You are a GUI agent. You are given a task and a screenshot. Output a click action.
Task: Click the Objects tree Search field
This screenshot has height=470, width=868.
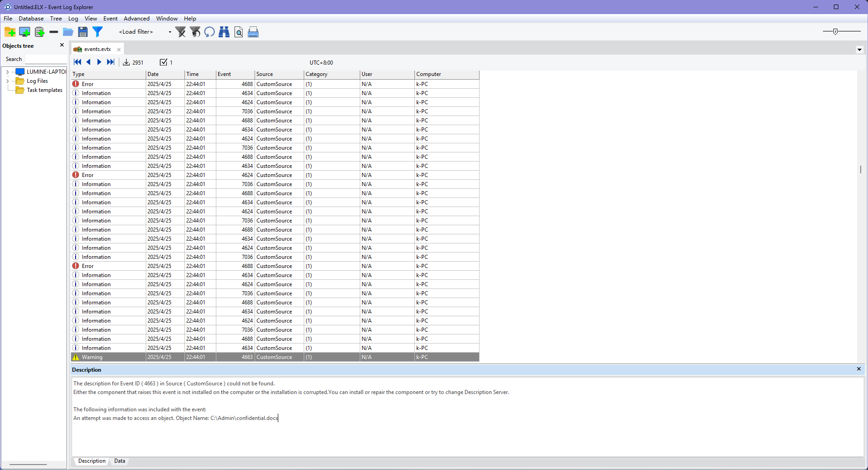coord(45,59)
